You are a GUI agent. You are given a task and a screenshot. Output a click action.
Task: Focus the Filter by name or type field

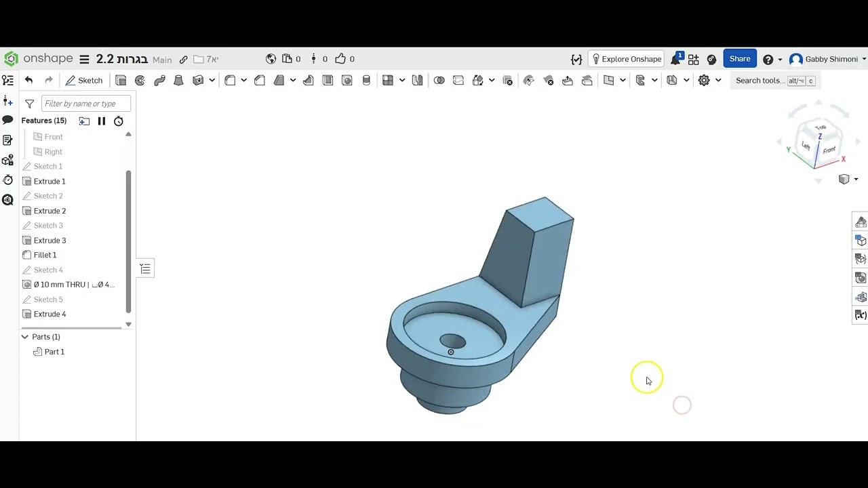[86, 104]
